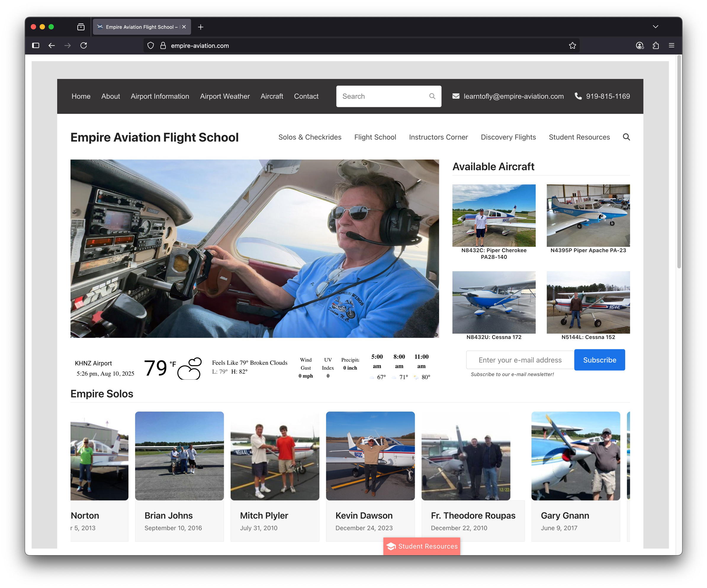Click the empire-aviation.com address bar
This screenshot has width=707, height=588.
pyautogui.click(x=362, y=46)
